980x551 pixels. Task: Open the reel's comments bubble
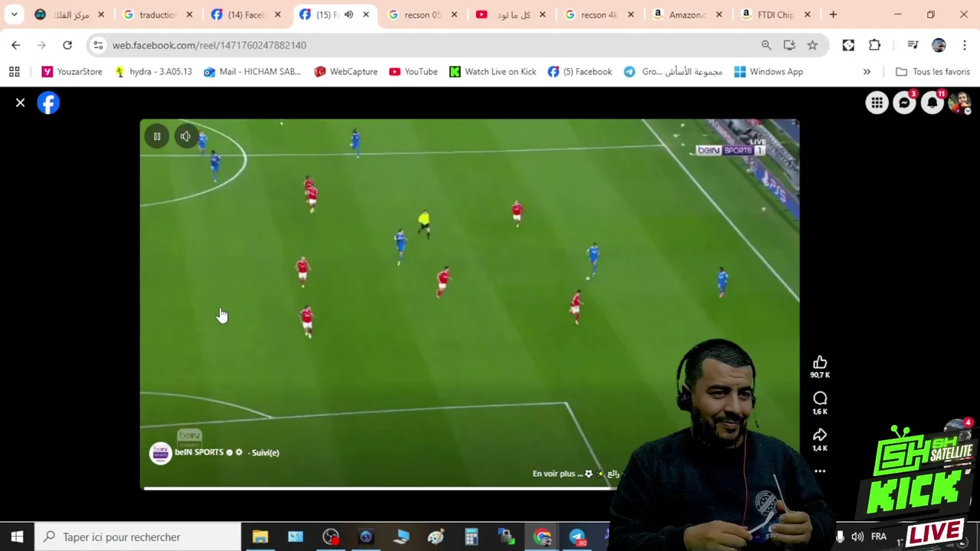point(820,398)
